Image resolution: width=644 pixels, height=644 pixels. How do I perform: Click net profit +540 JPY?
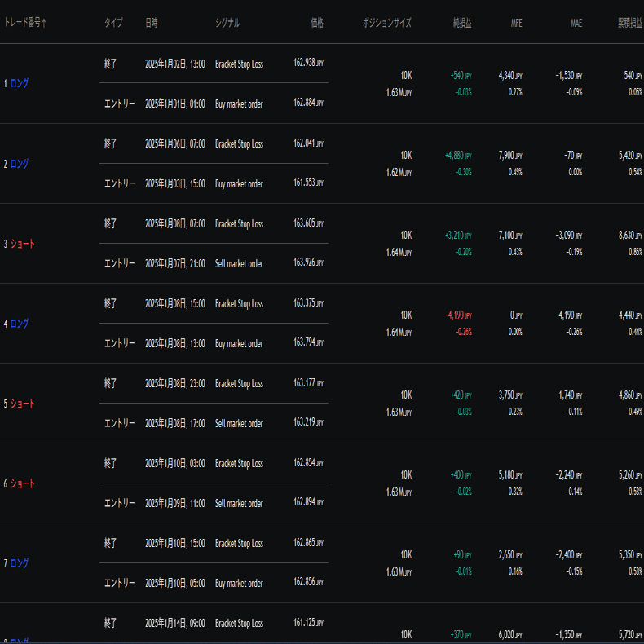461,75
